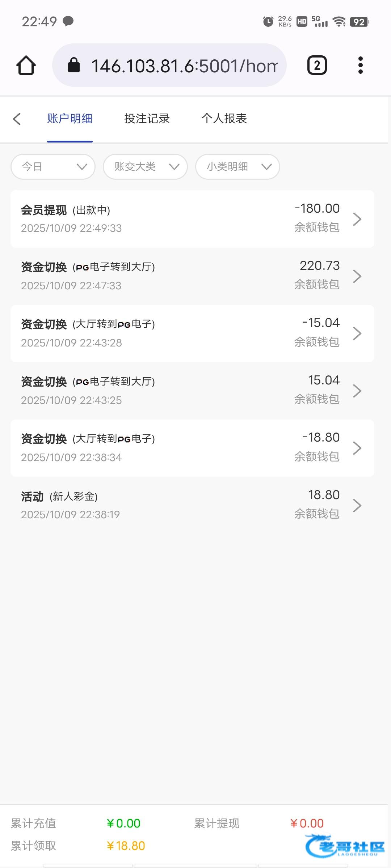Open the 活动 (新人彩金) record
Image resolution: width=391 pixels, height=868 pixels.
145,505
